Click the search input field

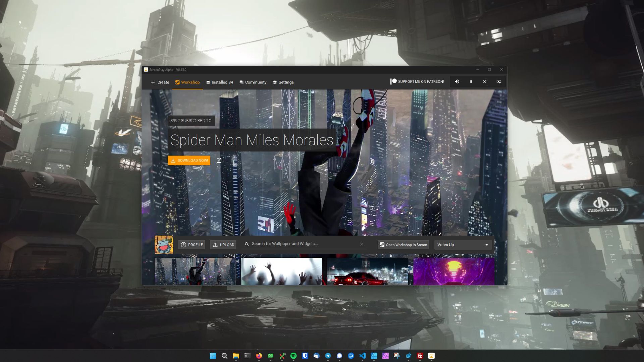[x=304, y=244]
